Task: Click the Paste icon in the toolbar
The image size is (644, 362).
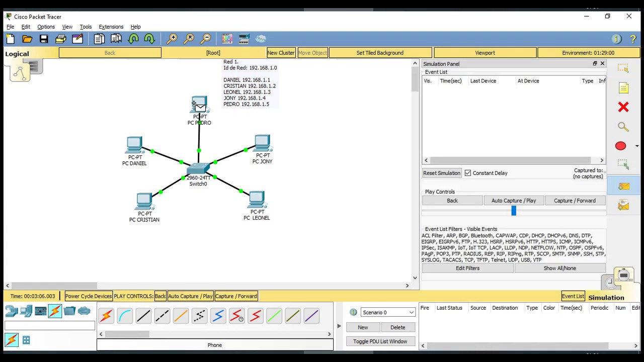Action: coord(116,39)
